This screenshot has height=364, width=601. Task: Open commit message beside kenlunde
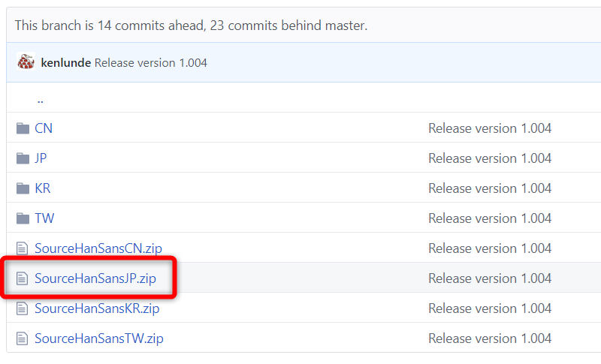point(151,63)
